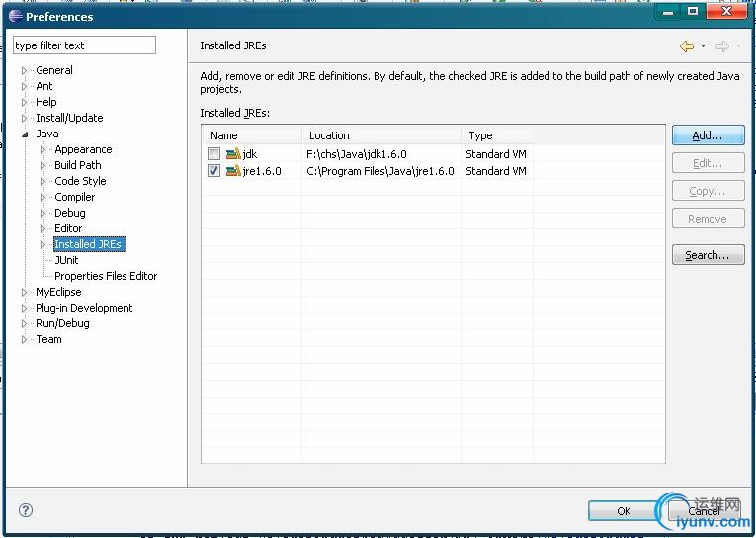Expand the Installed JREs node
The height and width of the screenshot is (538, 756).
[x=42, y=244]
